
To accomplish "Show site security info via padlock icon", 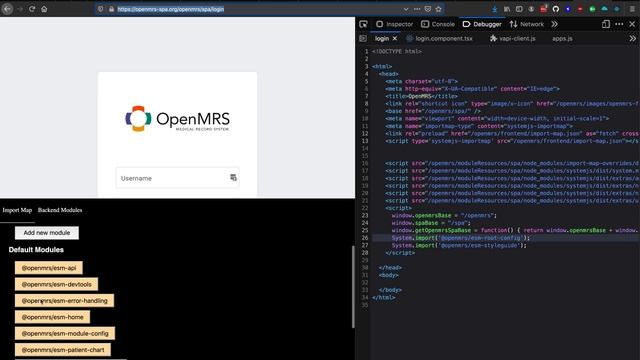I will point(111,9).
